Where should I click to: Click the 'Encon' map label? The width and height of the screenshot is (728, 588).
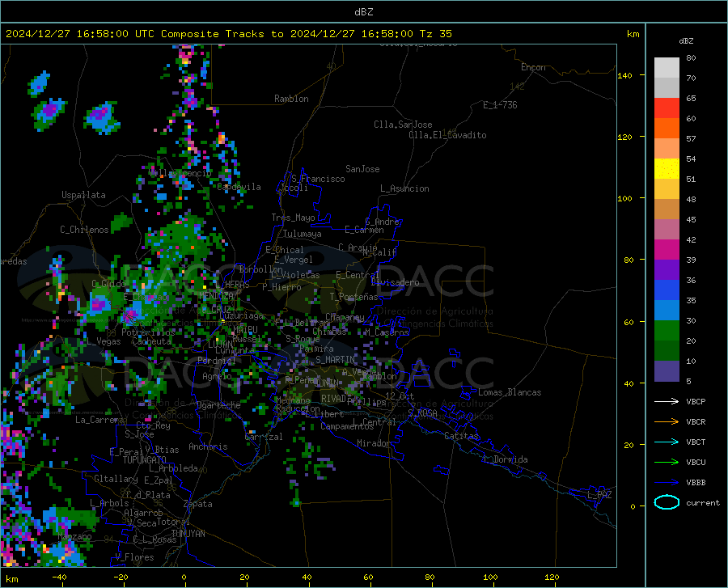533,67
